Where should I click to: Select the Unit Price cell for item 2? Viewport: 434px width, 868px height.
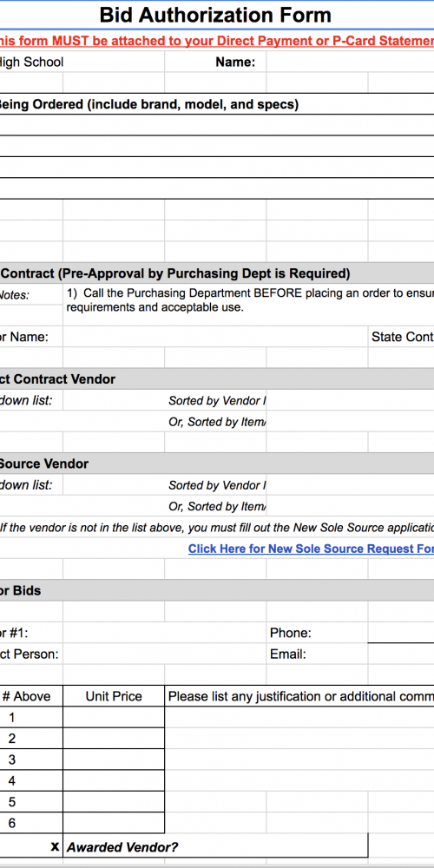pyautogui.click(x=114, y=739)
